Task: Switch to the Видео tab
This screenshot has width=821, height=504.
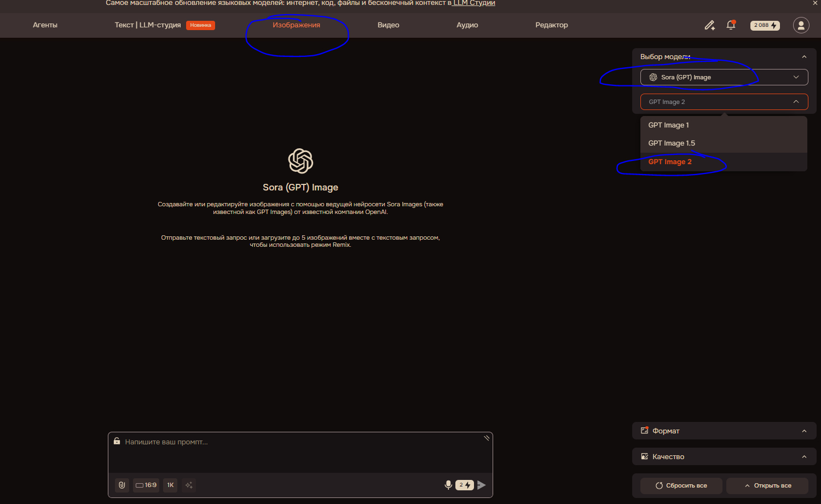Action: 389,25
